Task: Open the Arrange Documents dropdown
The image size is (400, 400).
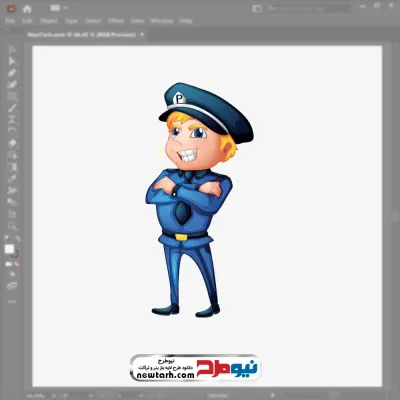Action: [x=58, y=8]
